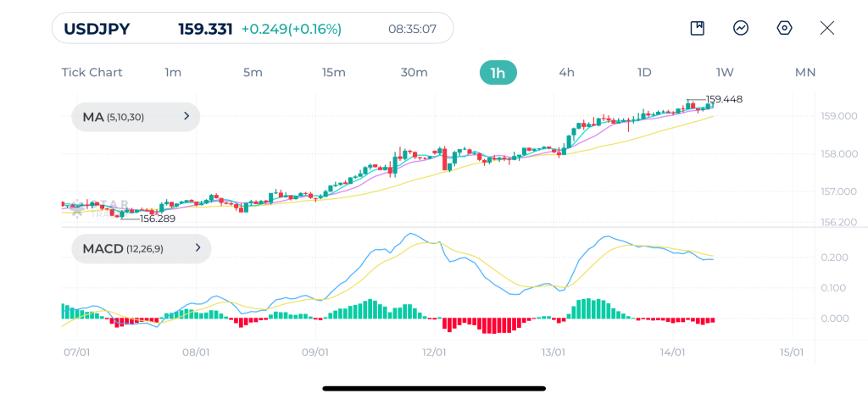
Task: Select the 4h timeframe
Action: pyautogui.click(x=566, y=73)
